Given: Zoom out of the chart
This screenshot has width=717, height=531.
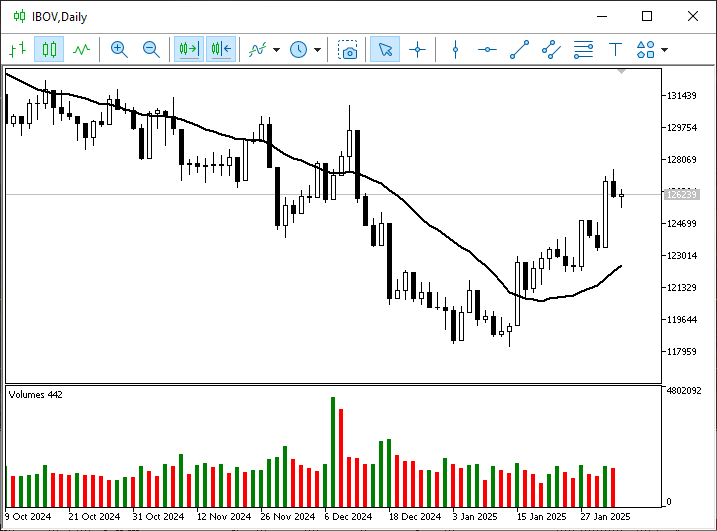Looking at the screenshot, I should (x=151, y=49).
